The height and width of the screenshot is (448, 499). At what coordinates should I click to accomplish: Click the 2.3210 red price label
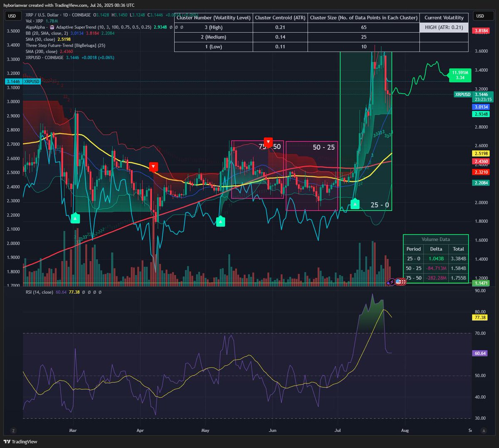481,172
